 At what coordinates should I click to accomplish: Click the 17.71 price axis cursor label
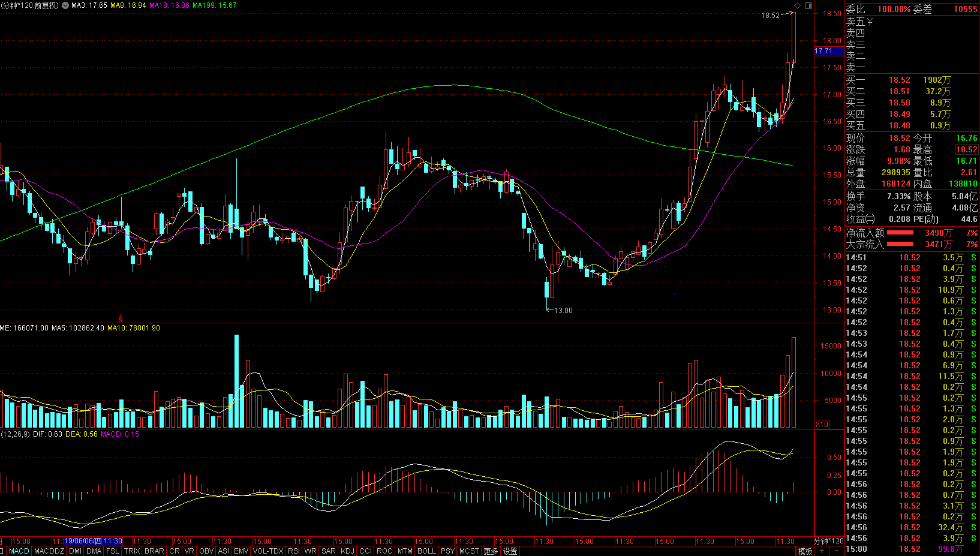(x=829, y=52)
